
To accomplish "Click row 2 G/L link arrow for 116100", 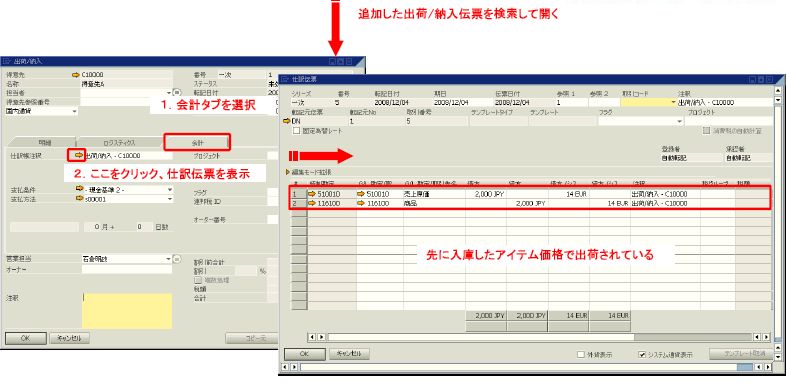I will click(x=361, y=203).
